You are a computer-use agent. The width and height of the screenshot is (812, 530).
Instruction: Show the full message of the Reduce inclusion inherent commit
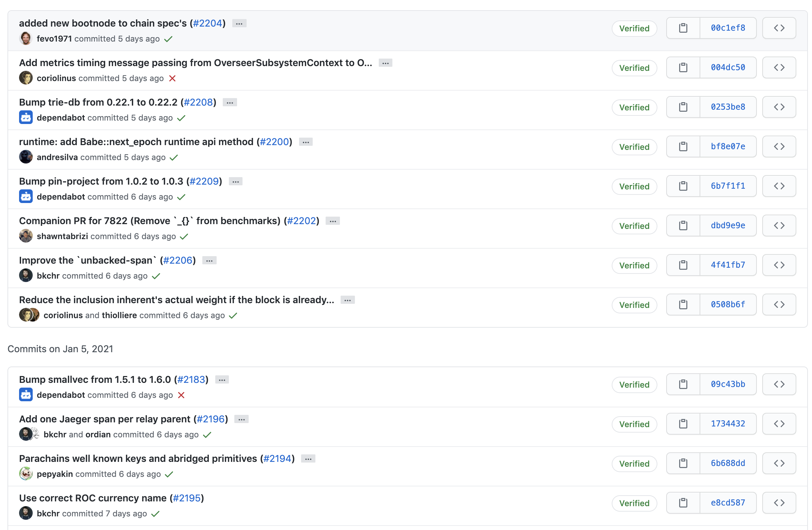click(347, 300)
